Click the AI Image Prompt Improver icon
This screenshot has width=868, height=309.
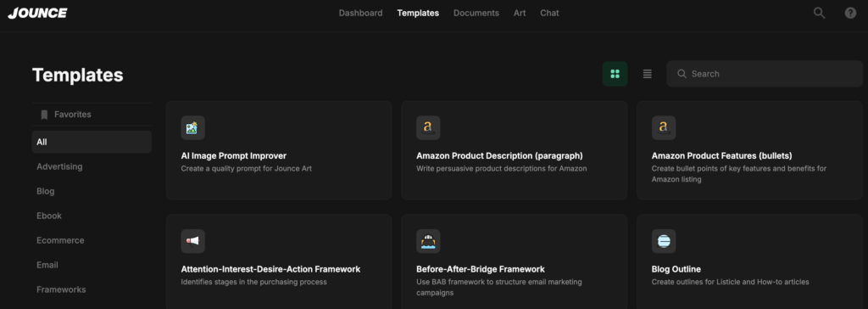[x=192, y=127]
